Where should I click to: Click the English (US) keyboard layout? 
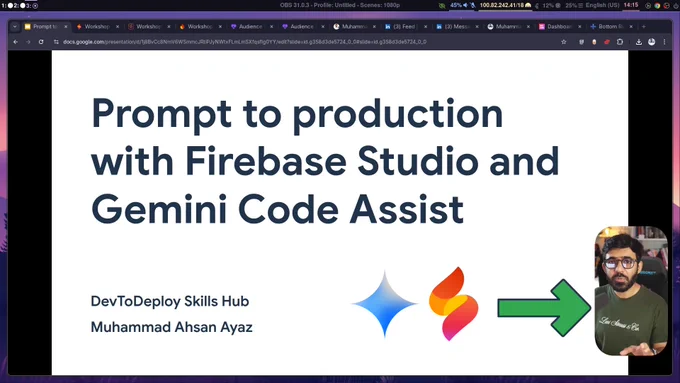pyautogui.click(x=602, y=5)
